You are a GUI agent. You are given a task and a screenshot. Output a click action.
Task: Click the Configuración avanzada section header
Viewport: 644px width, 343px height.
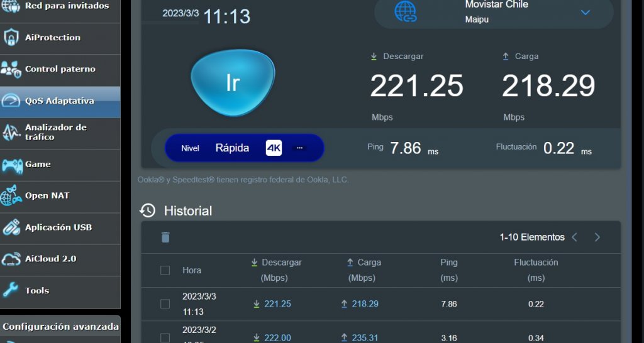(60, 327)
